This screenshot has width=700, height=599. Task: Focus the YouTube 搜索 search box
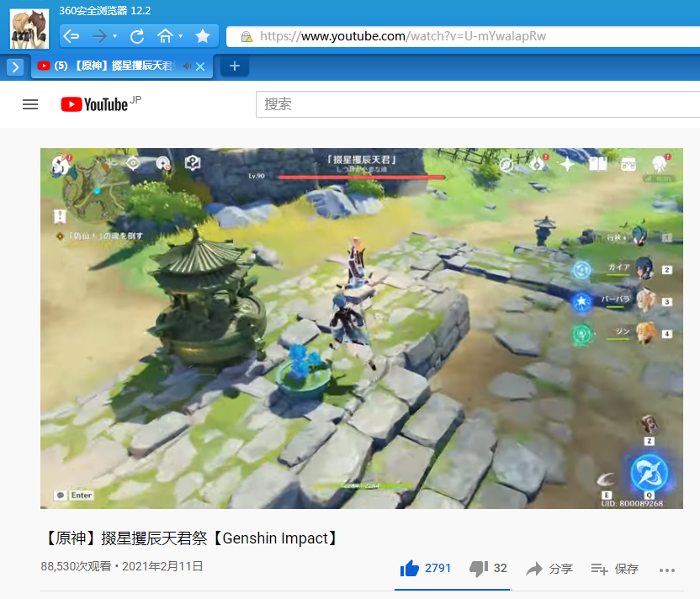coord(478,104)
